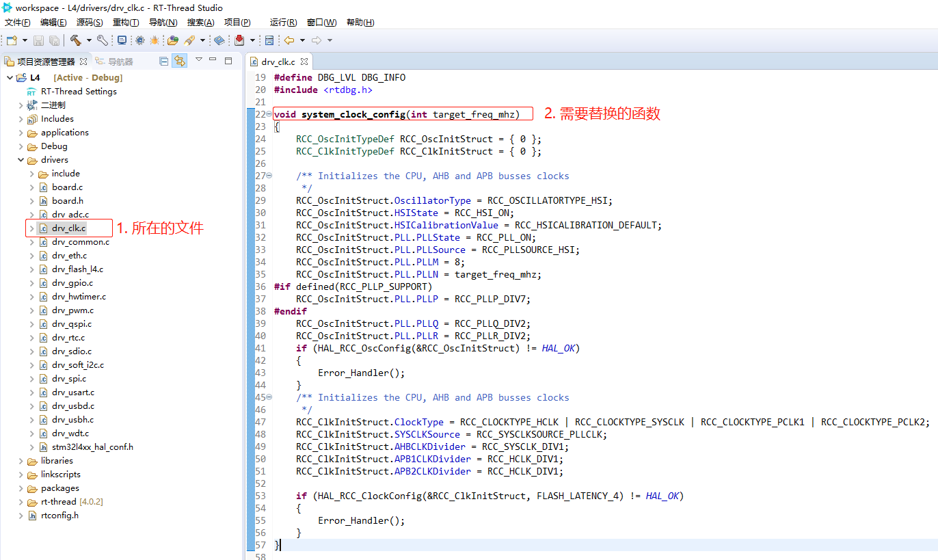938x560 pixels.
Task: Click Error_Handler() on line 43
Action: coord(362,373)
